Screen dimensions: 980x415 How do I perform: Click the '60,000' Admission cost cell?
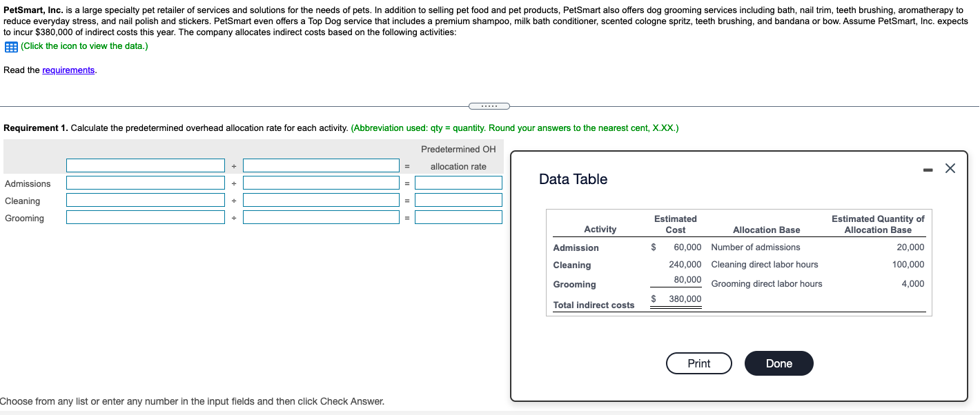[x=687, y=247]
